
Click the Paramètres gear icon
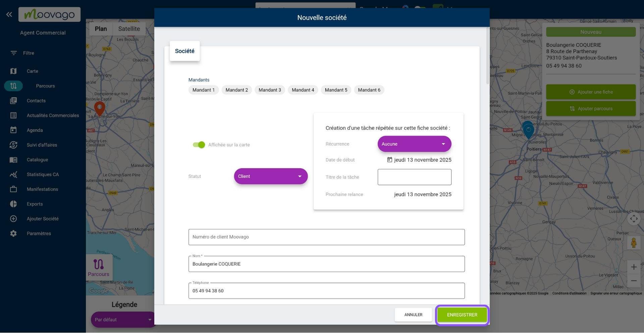(x=13, y=234)
